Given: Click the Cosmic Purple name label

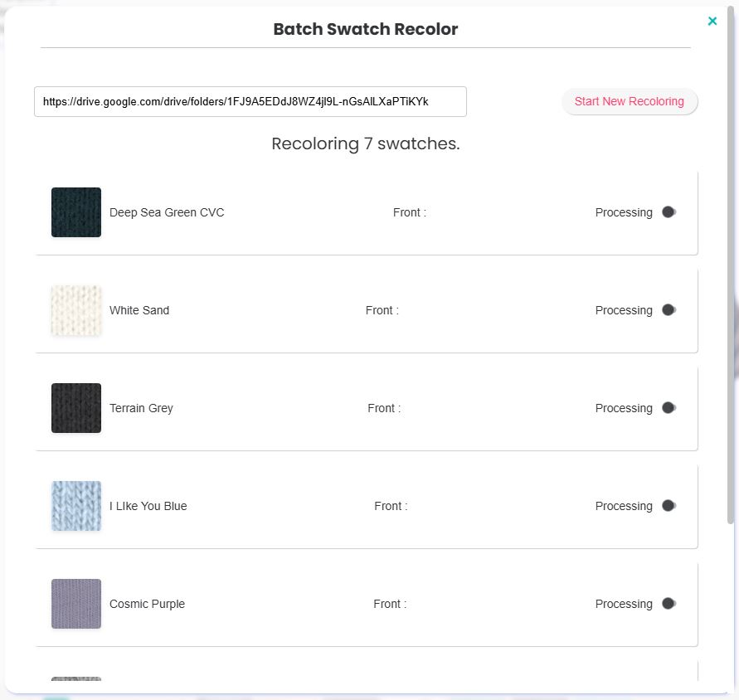Looking at the screenshot, I should (147, 604).
